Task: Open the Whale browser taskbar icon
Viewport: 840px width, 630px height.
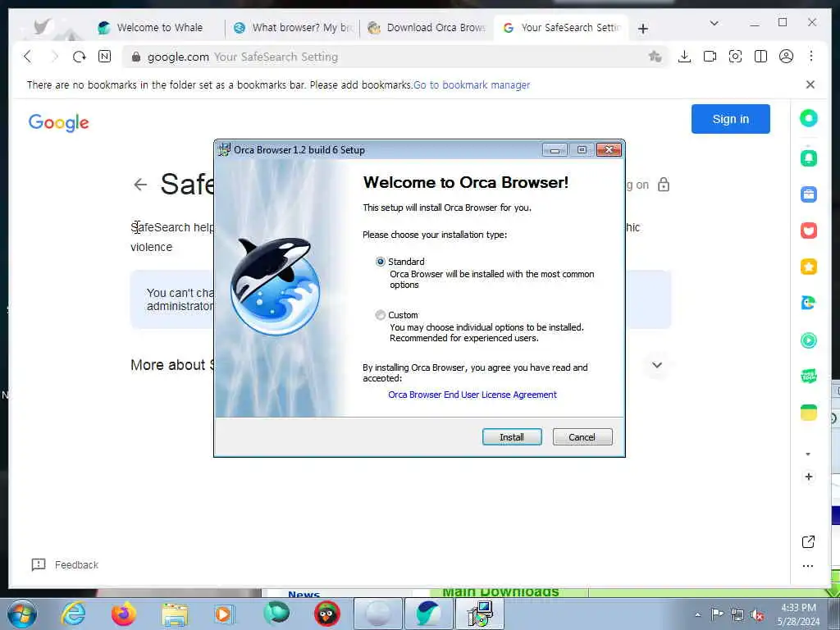Action: coord(428,614)
